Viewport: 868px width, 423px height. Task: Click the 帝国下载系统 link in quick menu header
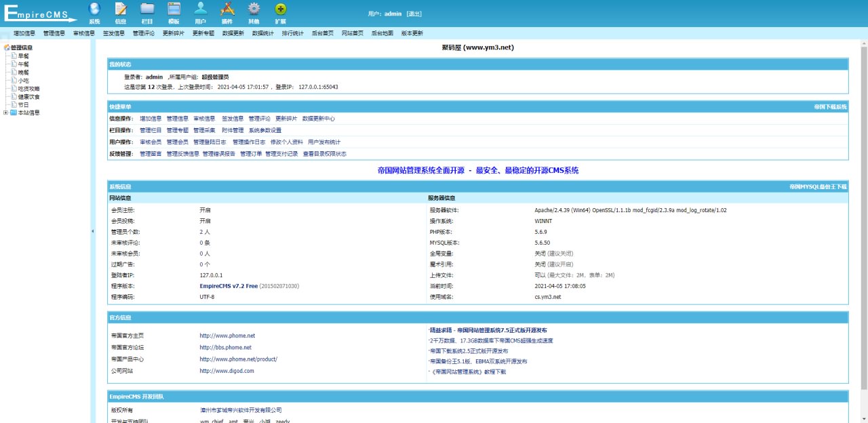pos(831,107)
